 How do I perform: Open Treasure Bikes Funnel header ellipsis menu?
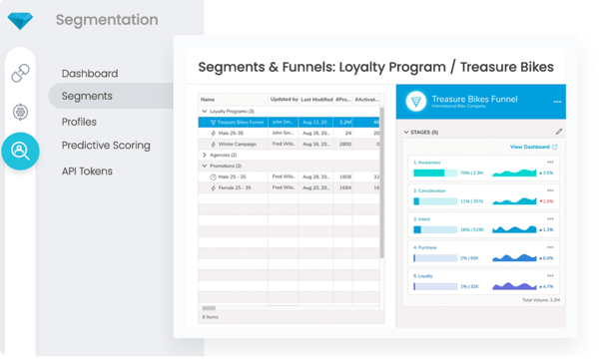click(x=557, y=102)
